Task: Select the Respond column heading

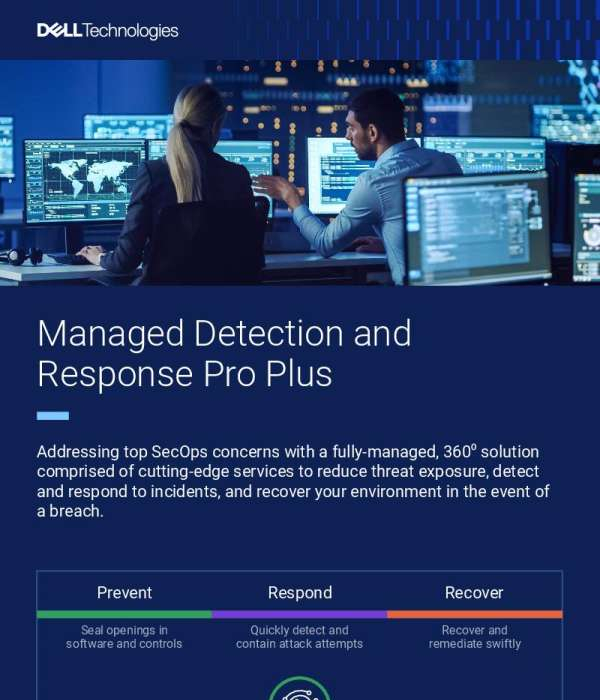Action: [300, 593]
